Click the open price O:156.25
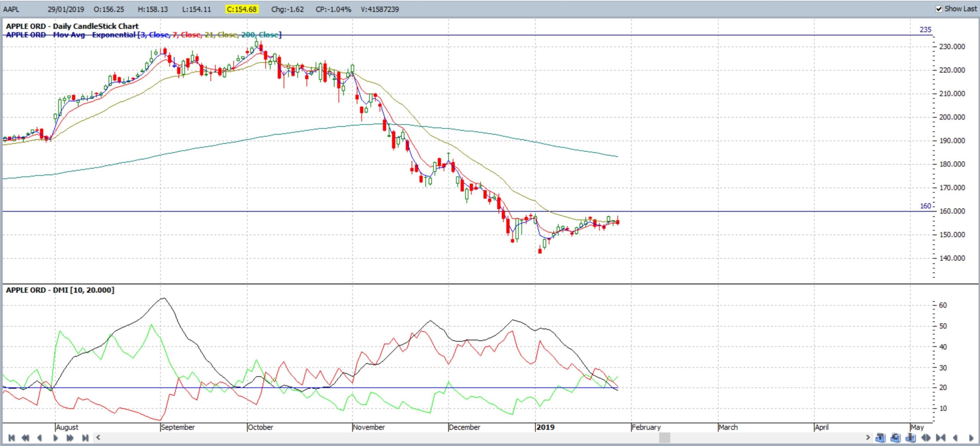This screenshot has width=980, height=446. coord(109,9)
